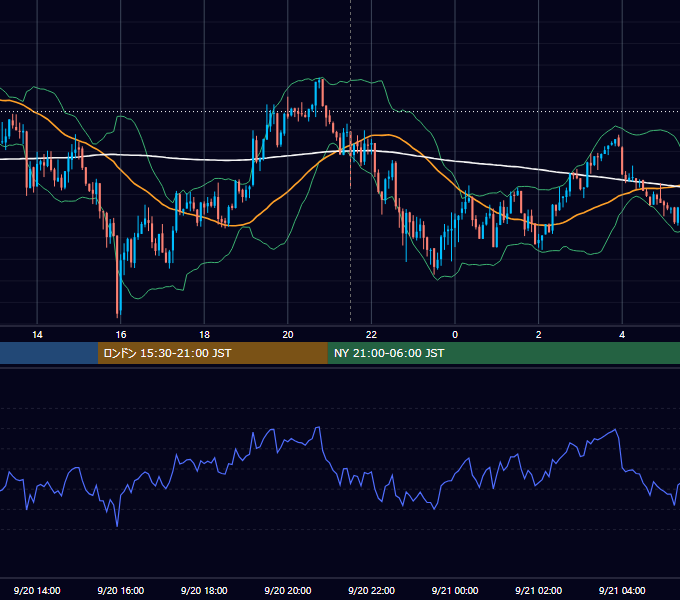The image size is (680, 600).
Task: Select the London 15:30-21:00 JST session band
Action: (212, 353)
